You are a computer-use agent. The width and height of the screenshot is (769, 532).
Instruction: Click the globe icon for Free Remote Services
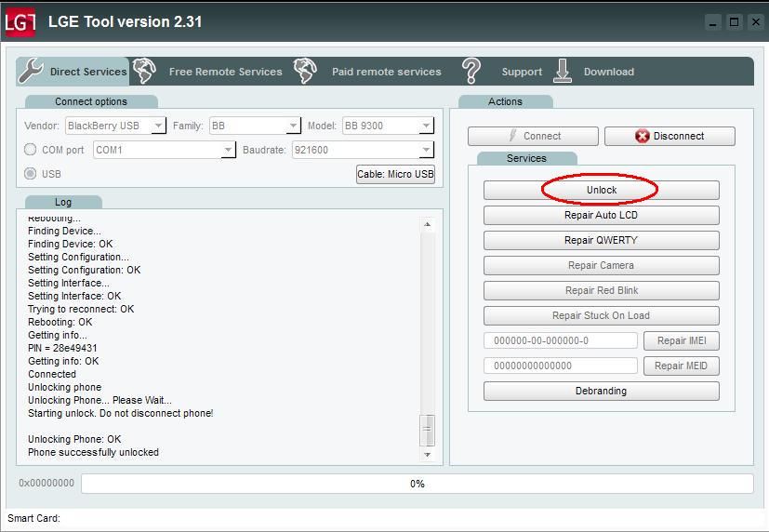pyautogui.click(x=145, y=71)
